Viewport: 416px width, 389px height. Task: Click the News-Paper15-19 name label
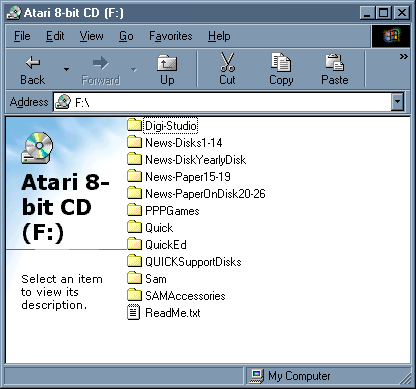click(188, 177)
